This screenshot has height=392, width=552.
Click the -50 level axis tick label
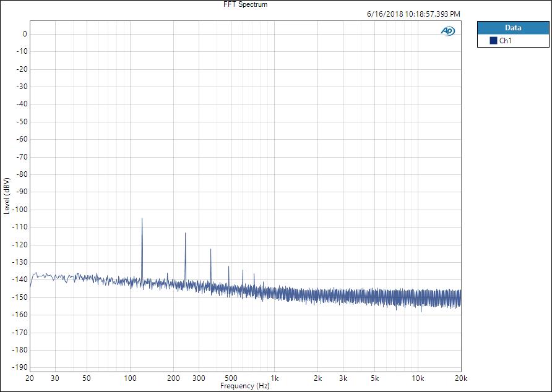click(21, 122)
